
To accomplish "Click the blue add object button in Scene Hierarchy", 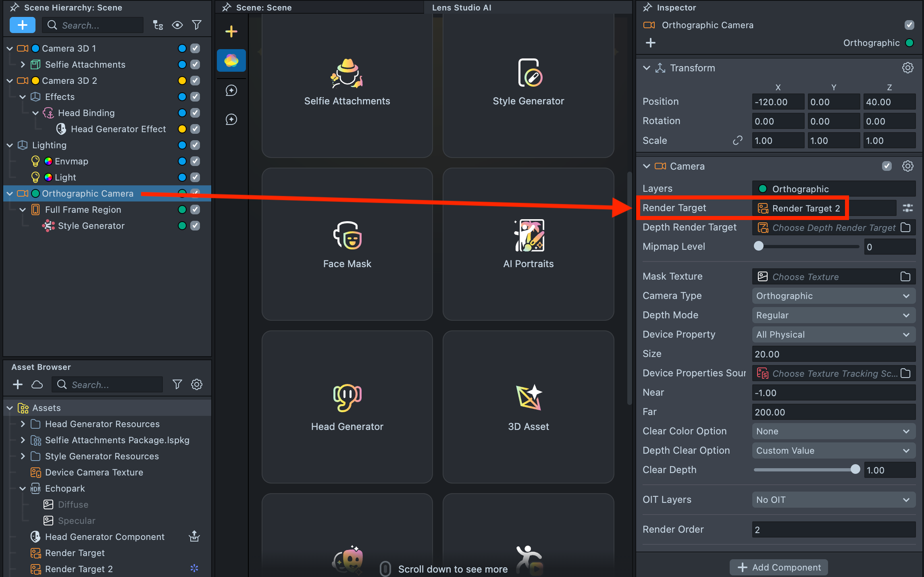I will point(23,25).
